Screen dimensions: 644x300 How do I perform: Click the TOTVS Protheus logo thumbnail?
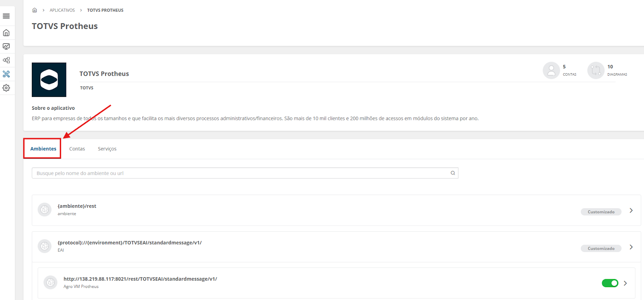click(49, 80)
